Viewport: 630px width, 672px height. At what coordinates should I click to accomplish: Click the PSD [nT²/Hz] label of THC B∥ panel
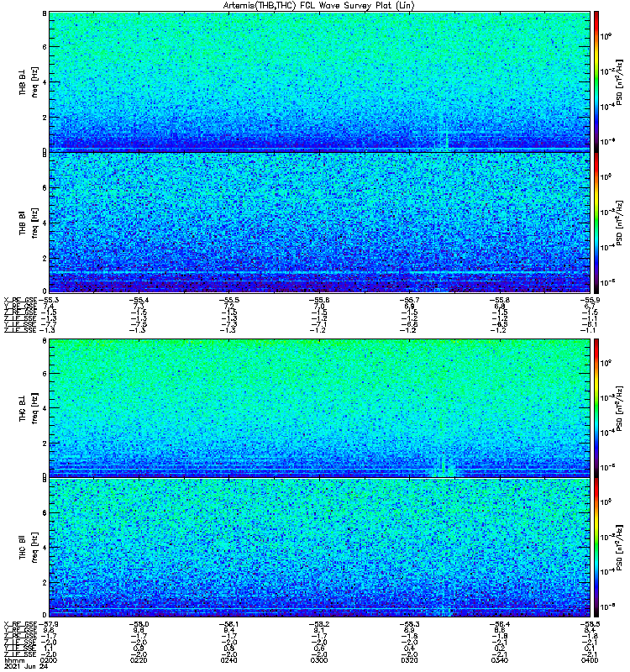point(620,548)
